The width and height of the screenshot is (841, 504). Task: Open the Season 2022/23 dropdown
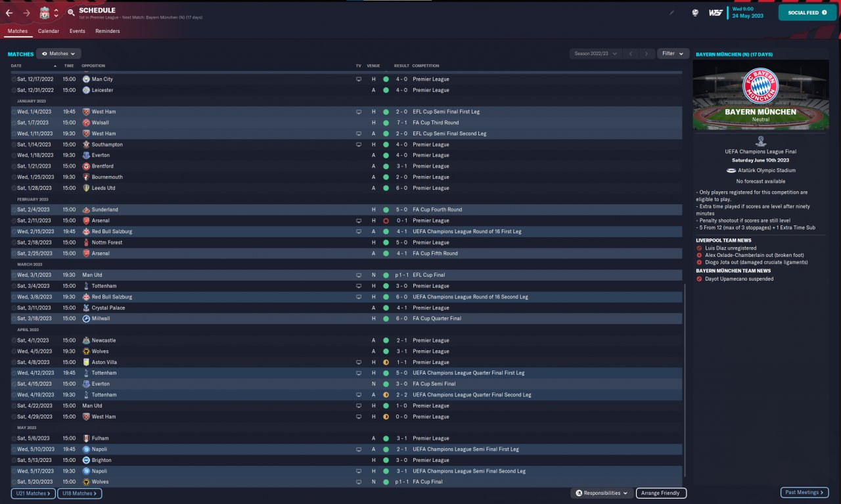[x=595, y=54]
